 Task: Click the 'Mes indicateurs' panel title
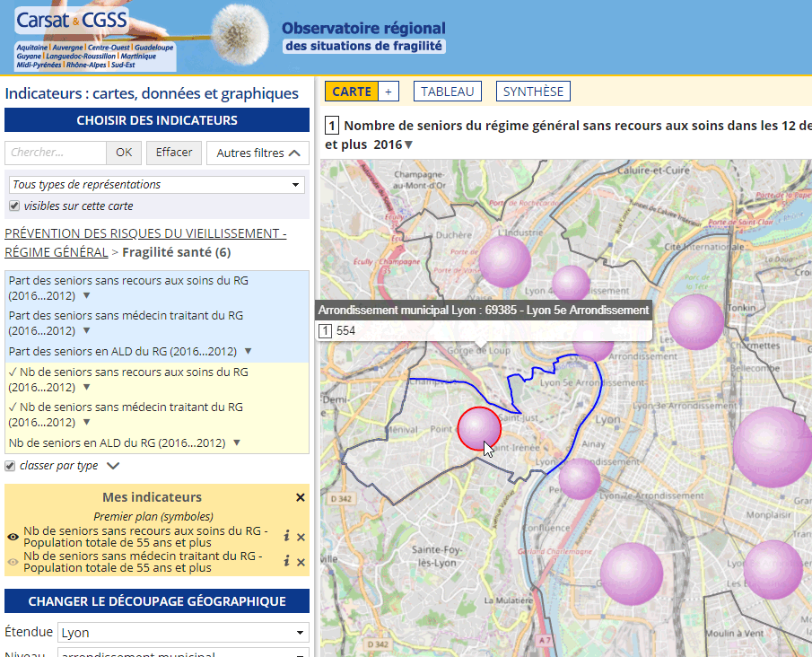(x=153, y=497)
